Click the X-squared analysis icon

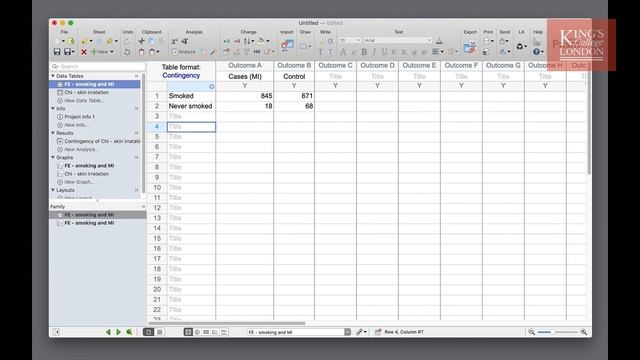[x=174, y=41]
